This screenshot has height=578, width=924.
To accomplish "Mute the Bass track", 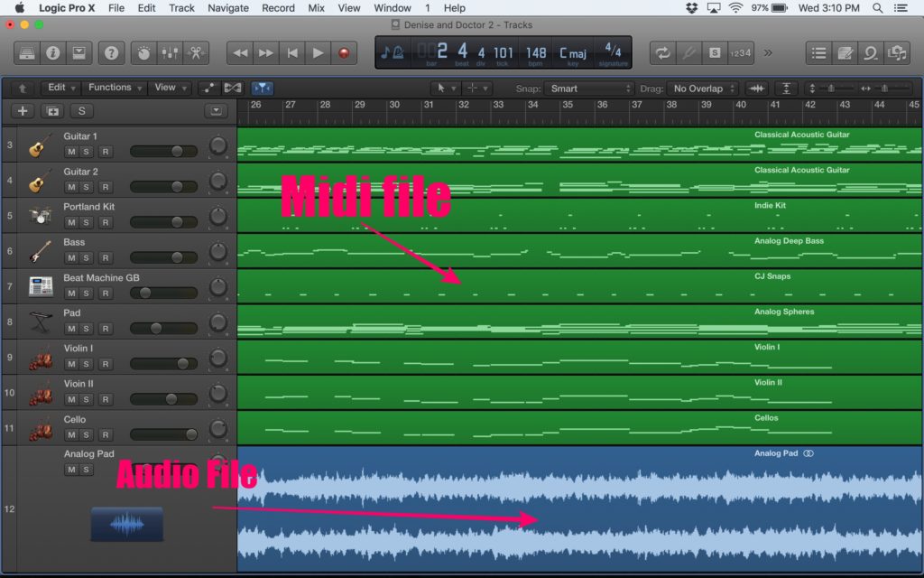I will coord(71,257).
